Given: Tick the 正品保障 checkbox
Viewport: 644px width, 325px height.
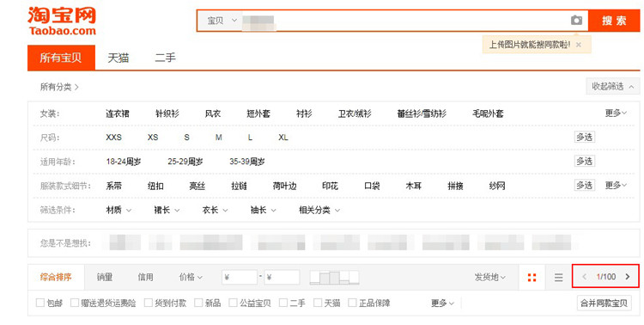Looking at the screenshot, I should coord(352,303).
